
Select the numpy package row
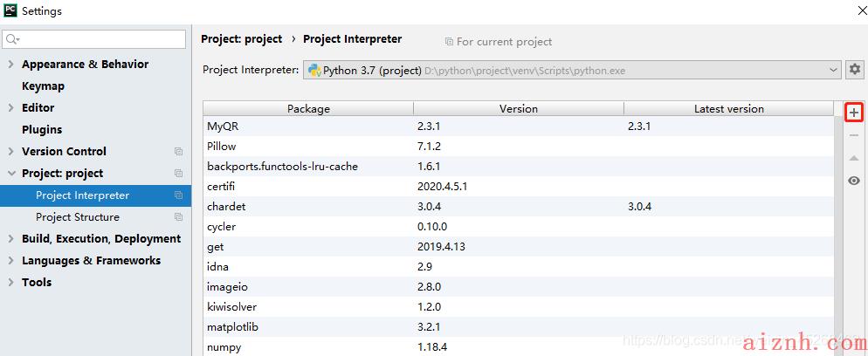point(518,347)
